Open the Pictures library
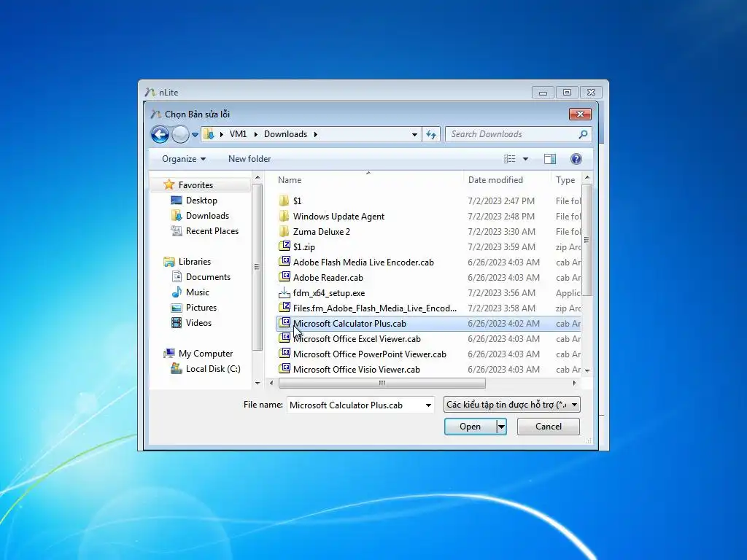Image resolution: width=747 pixels, height=560 pixels. pos(201,308)
